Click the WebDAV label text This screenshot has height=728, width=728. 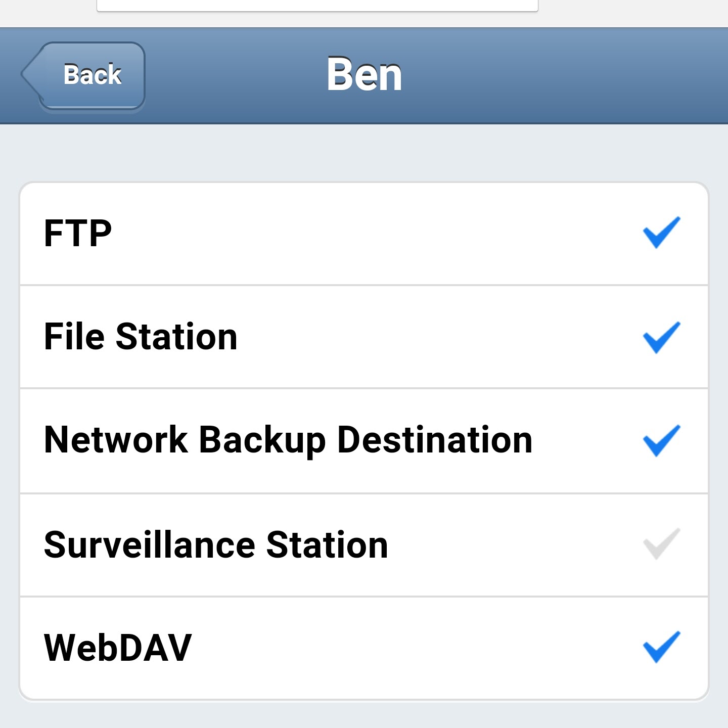pos(118,648)
